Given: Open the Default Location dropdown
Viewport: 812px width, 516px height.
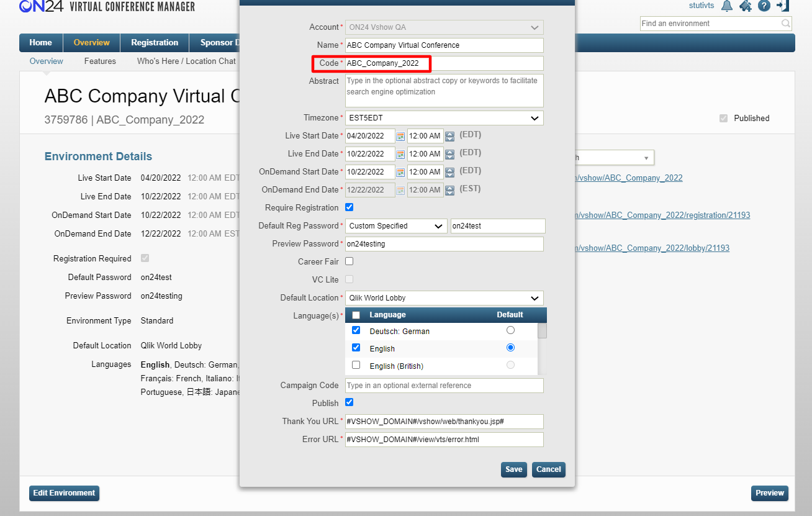Looking at the screenshot, I should click(444, 298).
